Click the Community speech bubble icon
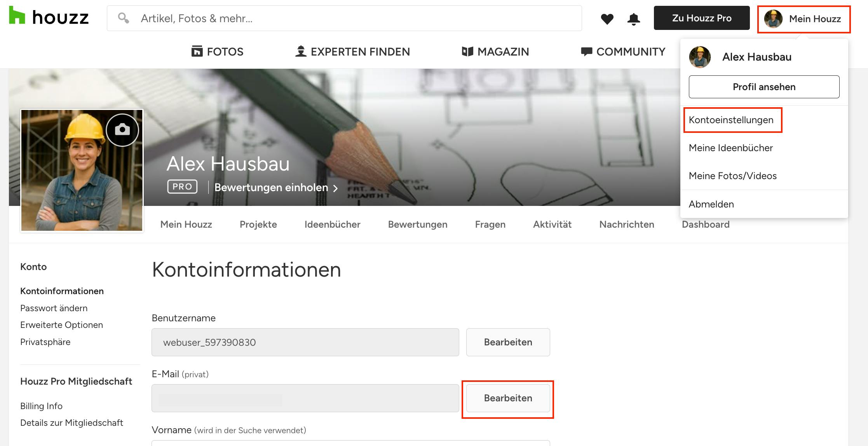The height and width of the screenshot is (446, 868). [586, 51]
